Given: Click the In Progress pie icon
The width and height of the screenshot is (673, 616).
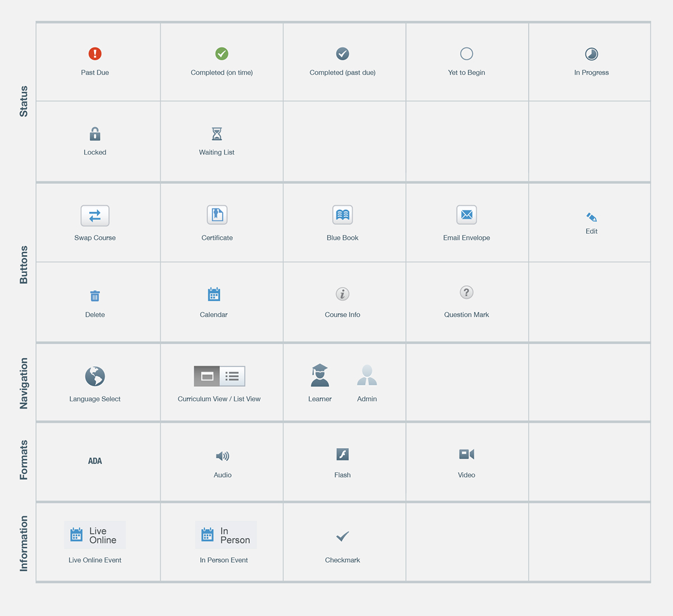Looking at the screenshot, I should point(591,54).
